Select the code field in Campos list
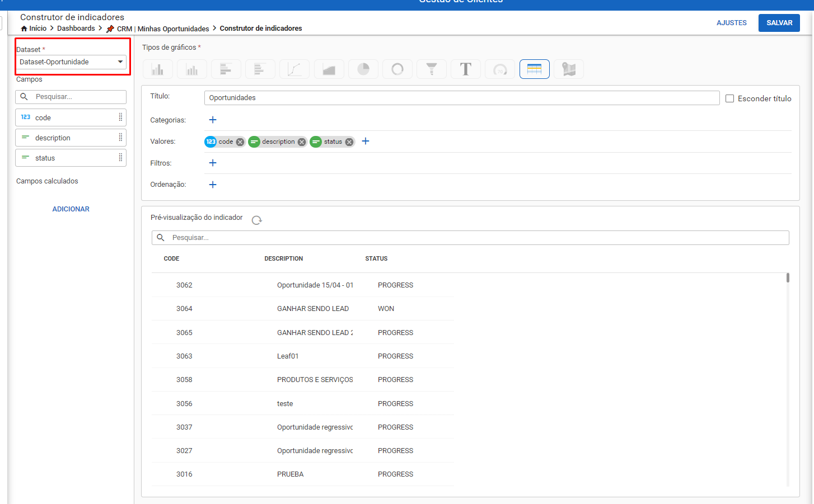This screenshot has width=814, height=504. (71, 117)
